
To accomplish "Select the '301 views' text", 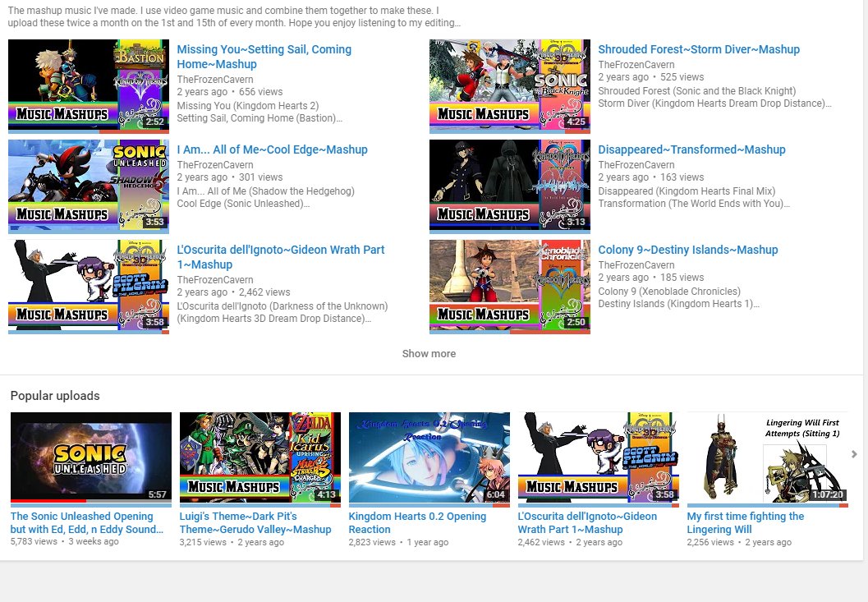I will (x=261, y=177).
